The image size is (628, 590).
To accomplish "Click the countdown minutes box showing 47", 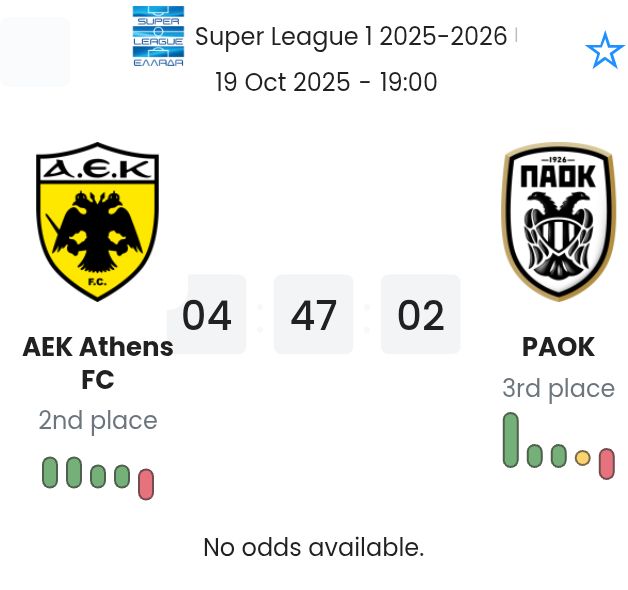I will (x=313, y=315).
